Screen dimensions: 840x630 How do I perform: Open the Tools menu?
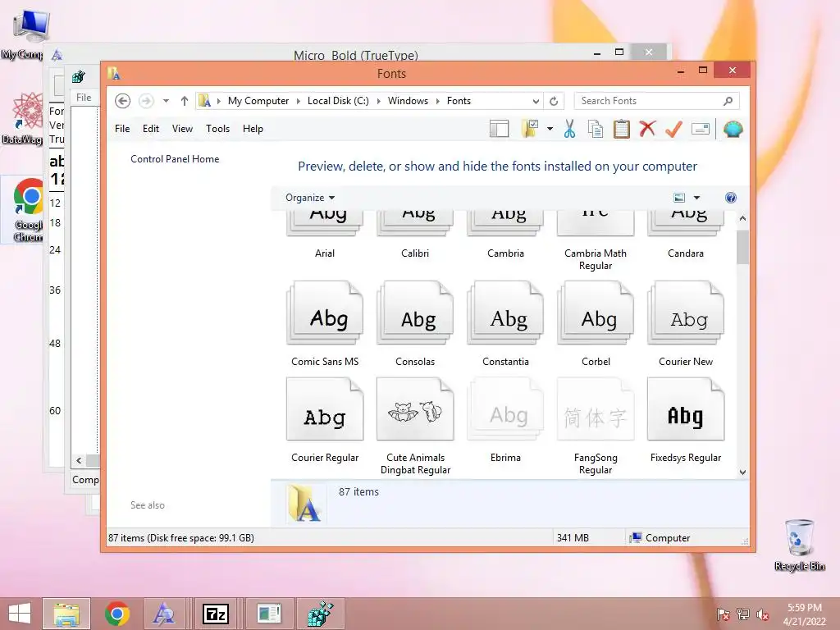pos(217,129)
